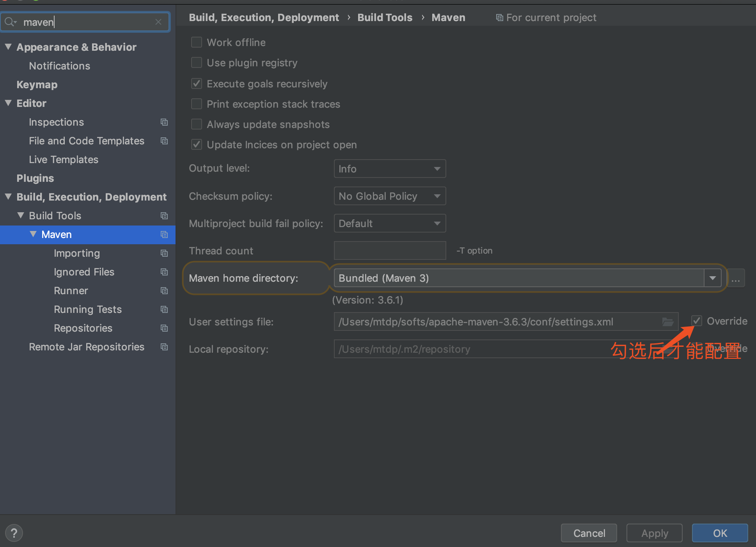Select Importing under Maven
Screen dimensions: 756x547
coord(77,253)
